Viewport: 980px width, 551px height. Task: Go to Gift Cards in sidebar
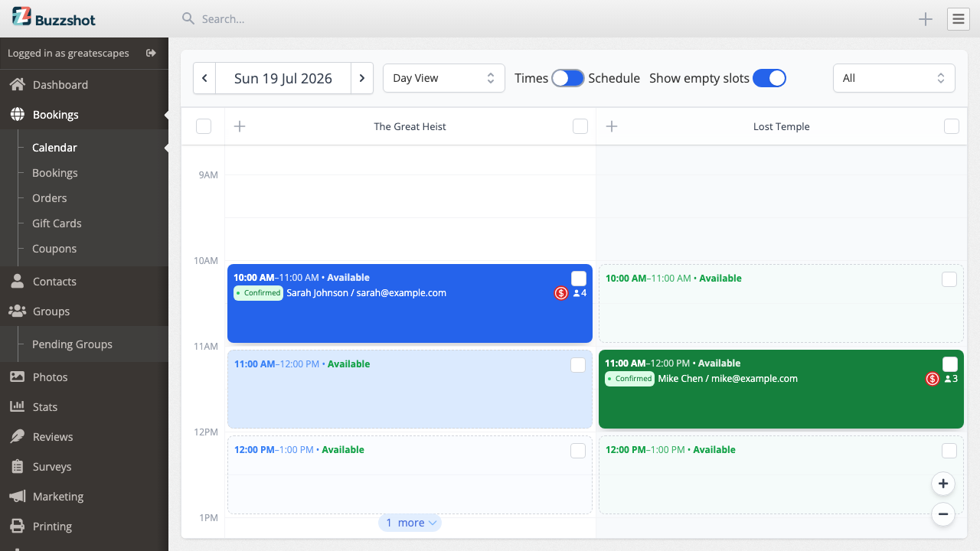coord(57,223)
